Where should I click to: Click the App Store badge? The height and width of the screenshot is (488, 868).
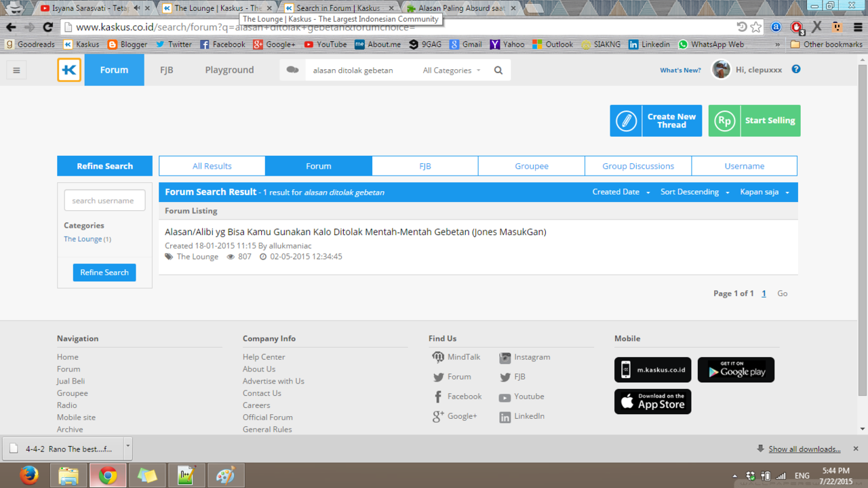652,402
